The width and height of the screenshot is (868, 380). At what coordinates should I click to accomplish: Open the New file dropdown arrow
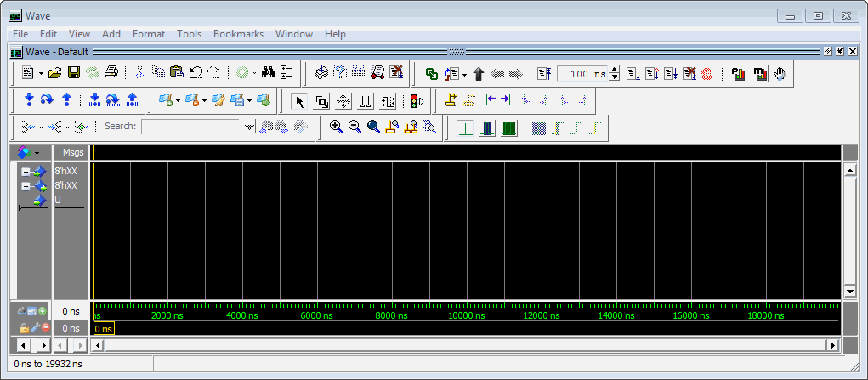(x=41, y=73)
